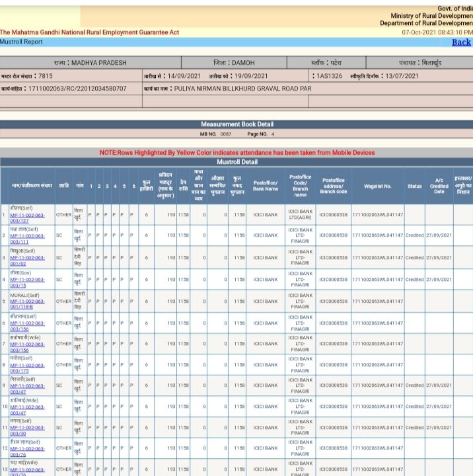Select the timestamp 07-Oct-2021 08:43:10 PM
The image size is (473, 476).
[x=437, y=32]
